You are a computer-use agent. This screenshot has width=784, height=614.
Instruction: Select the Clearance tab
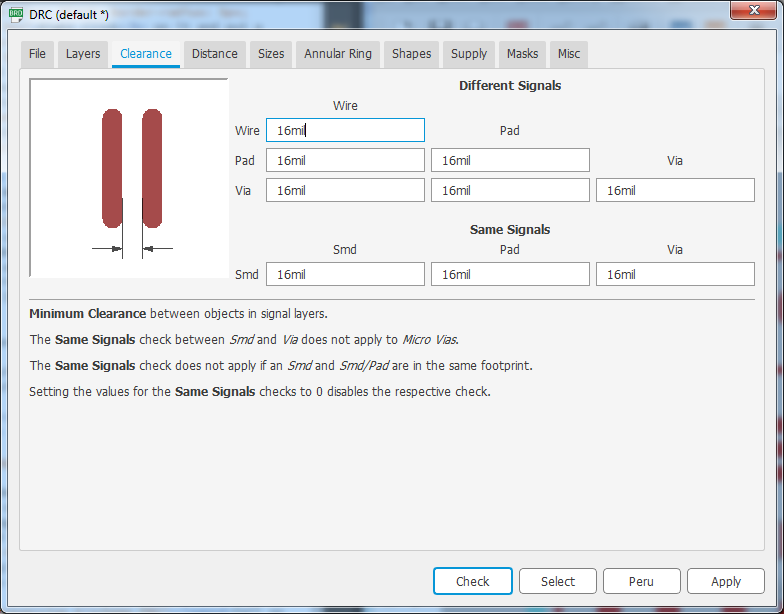click(x=146, y=54)
